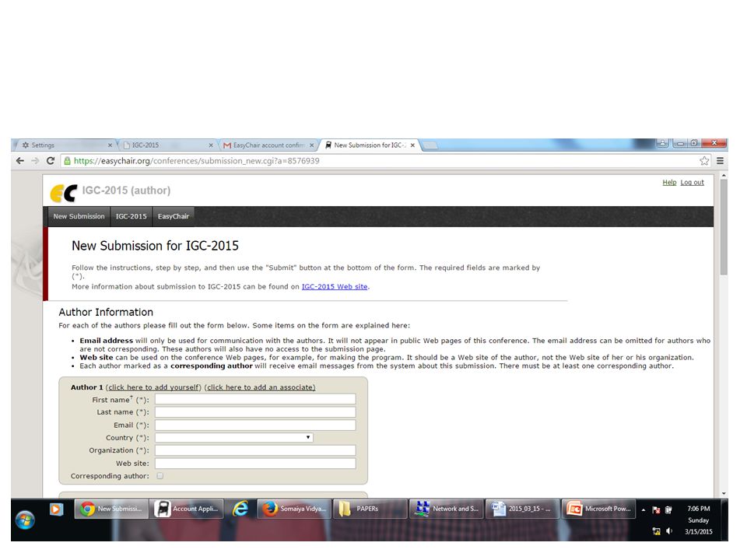The image size is (747, 560).
Task: Launch Internet Explorer from the taskbar
Action: pyautogui.click(x=240, y=509)
